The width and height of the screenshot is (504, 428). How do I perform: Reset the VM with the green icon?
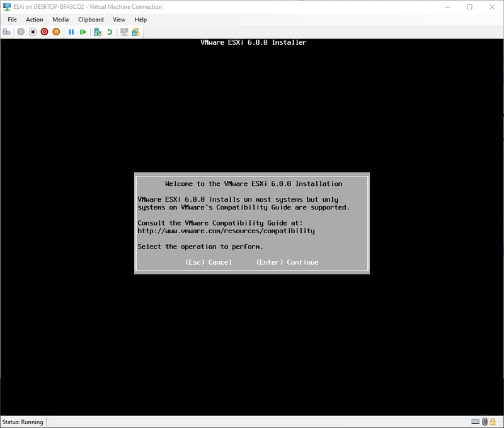[x=83, y=32]
